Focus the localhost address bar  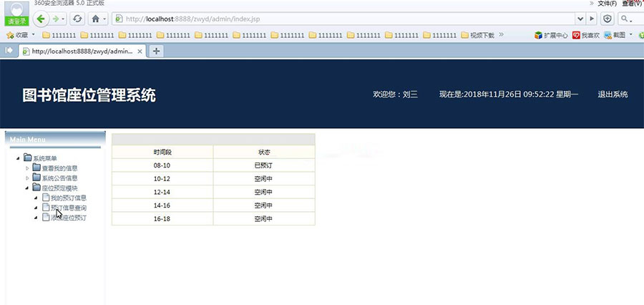[343, 19]
